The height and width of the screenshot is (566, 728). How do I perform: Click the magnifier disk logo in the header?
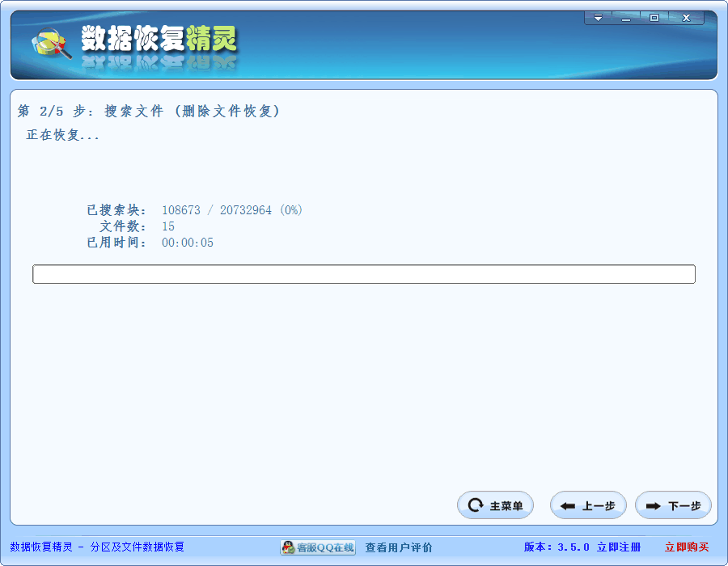click(x=50, y=44)
